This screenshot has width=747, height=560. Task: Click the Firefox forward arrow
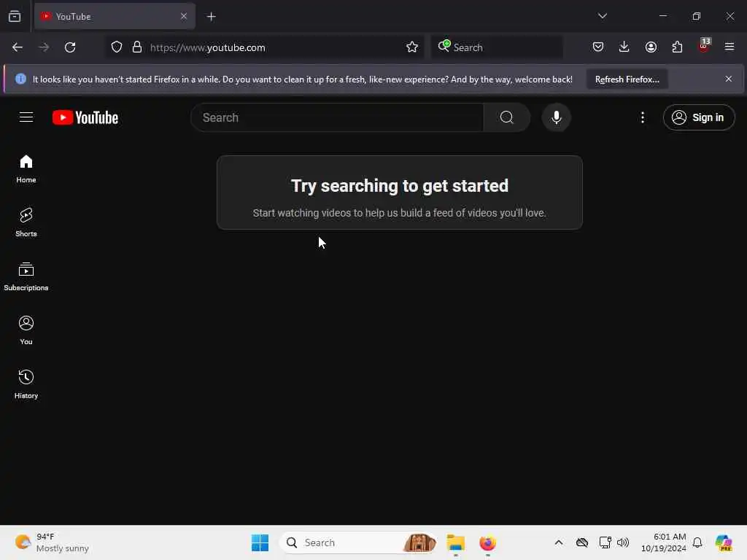pyautogui.click(x=44, y=47)
